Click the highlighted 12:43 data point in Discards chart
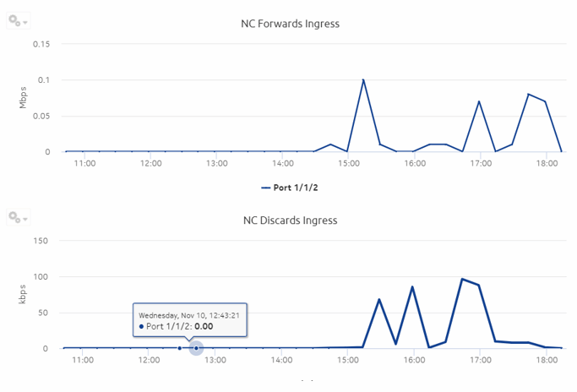The image size is (577, 392). (x=196, y=347)
